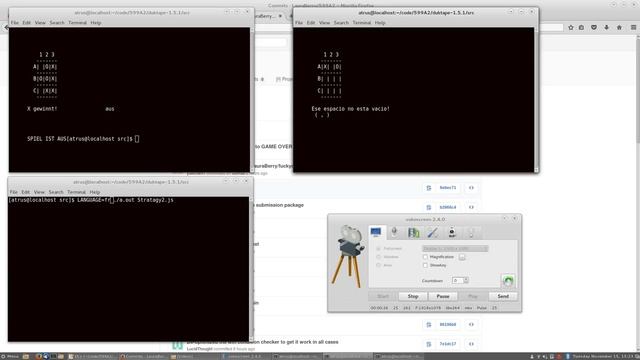Go to Firefox home page icon
Viewport: 640px width, 360px height.
619,27
